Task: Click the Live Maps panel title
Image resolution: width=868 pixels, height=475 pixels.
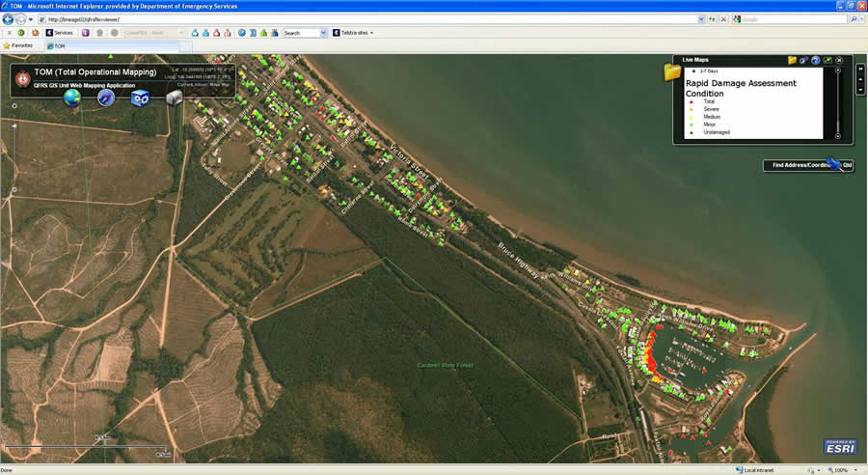Action: coord(695,60)
